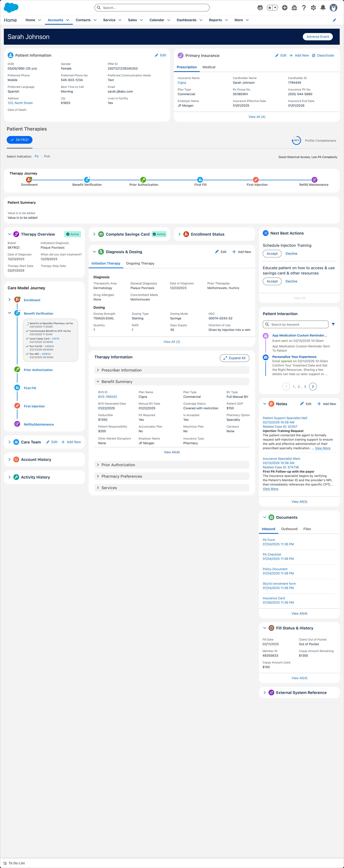Click the First Fill stage icon in Therapy Journey
344x868 pixels.
pyautogui.click(x=200, y=180)
